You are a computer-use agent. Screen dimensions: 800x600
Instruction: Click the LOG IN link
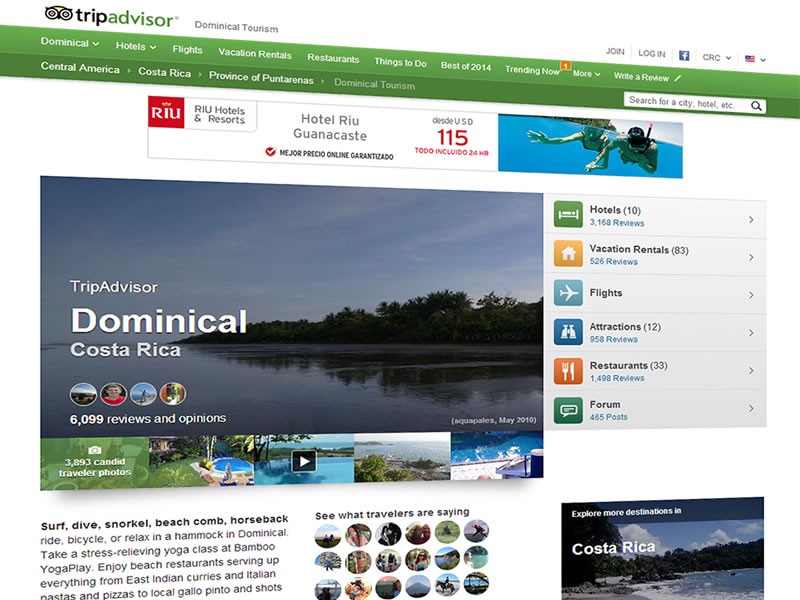point(652,54)
